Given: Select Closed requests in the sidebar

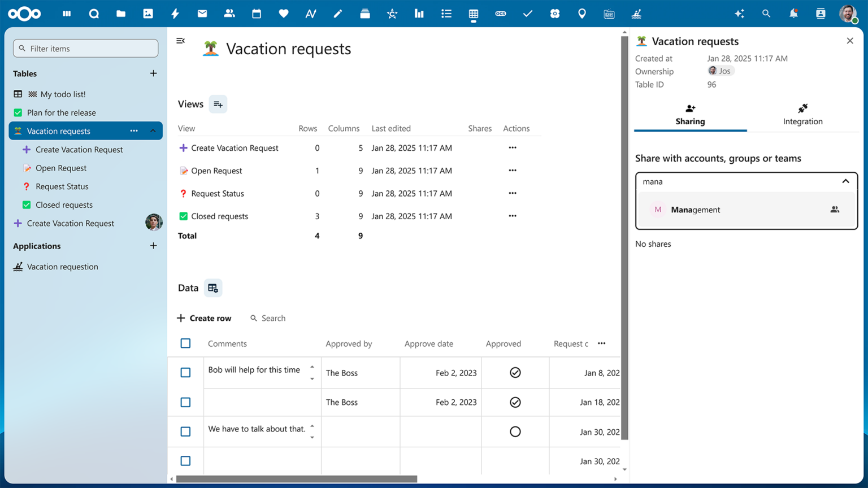Looking at the screenshot, I should pos(63,204).
